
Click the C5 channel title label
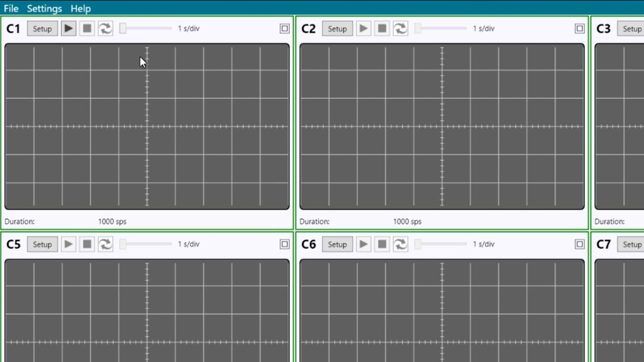pyautogui.click(x=14, y=244)
